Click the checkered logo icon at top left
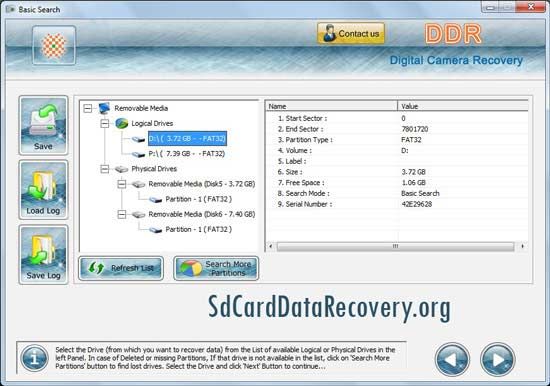 [x=54, y=46]
